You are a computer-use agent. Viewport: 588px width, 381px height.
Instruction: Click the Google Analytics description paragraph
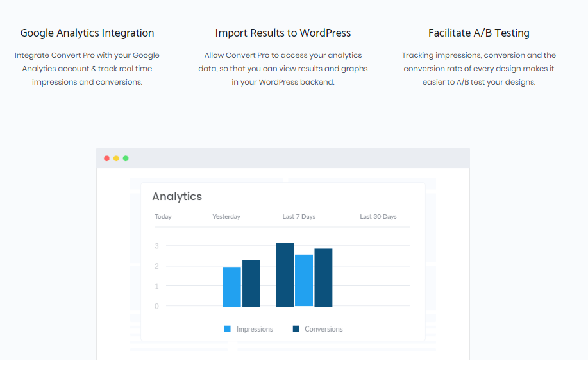87,69
